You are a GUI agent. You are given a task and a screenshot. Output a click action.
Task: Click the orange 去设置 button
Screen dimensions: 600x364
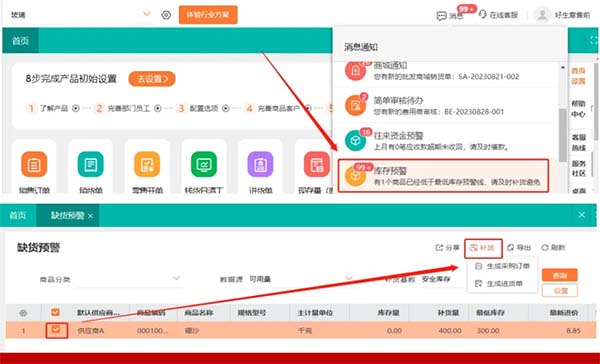[x=152, y=79]
